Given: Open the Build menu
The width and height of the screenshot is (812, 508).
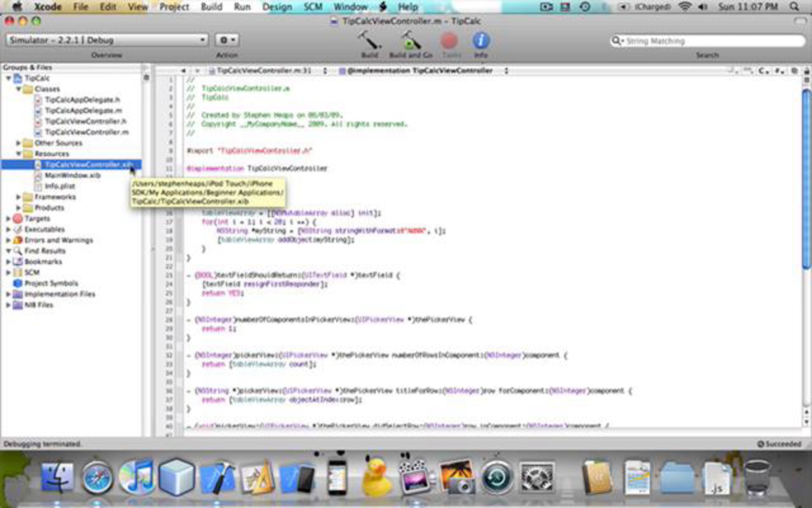Looking at the screenshot, I should (211, 6).
